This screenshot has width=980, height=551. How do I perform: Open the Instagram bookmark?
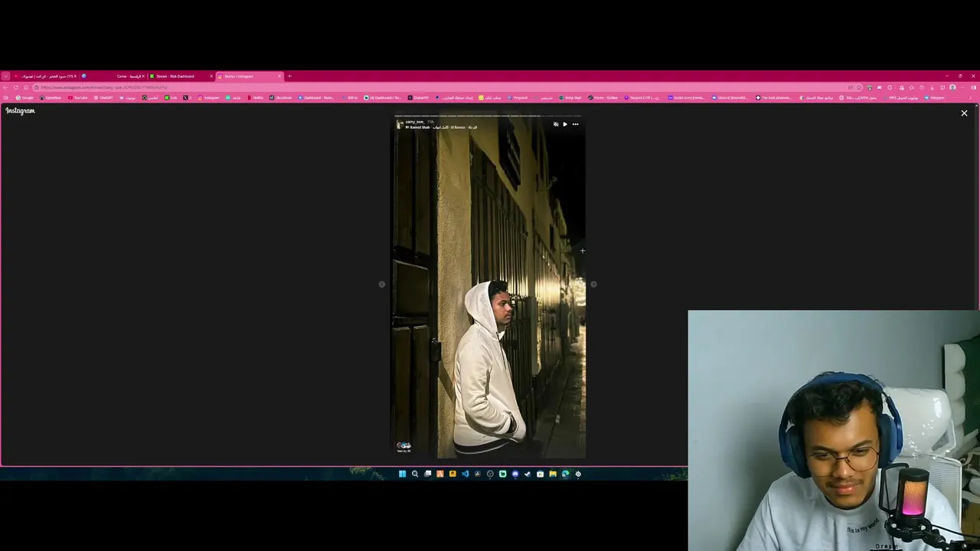pyautogui.click(x=208, y=98)
